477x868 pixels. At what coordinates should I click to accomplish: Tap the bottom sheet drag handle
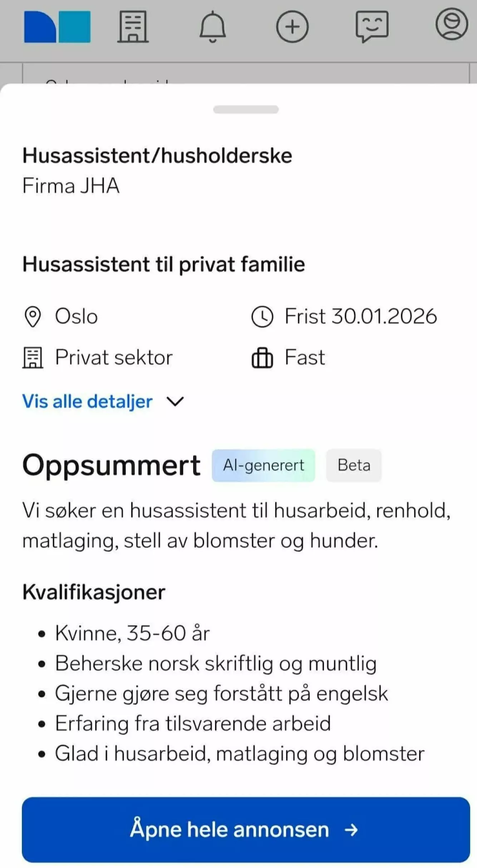[x=246, y=109]
